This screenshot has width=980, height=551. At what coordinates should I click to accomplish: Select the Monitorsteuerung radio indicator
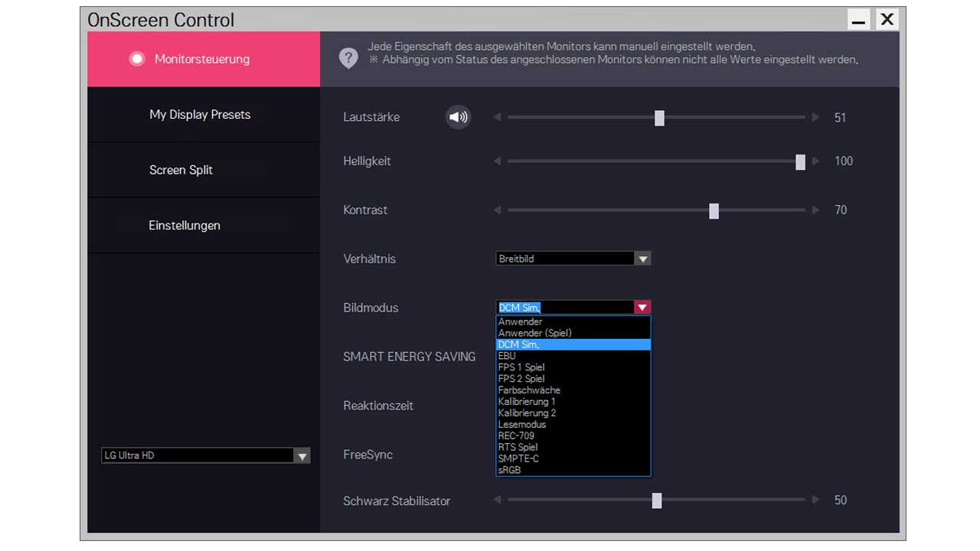click(137, 59)
